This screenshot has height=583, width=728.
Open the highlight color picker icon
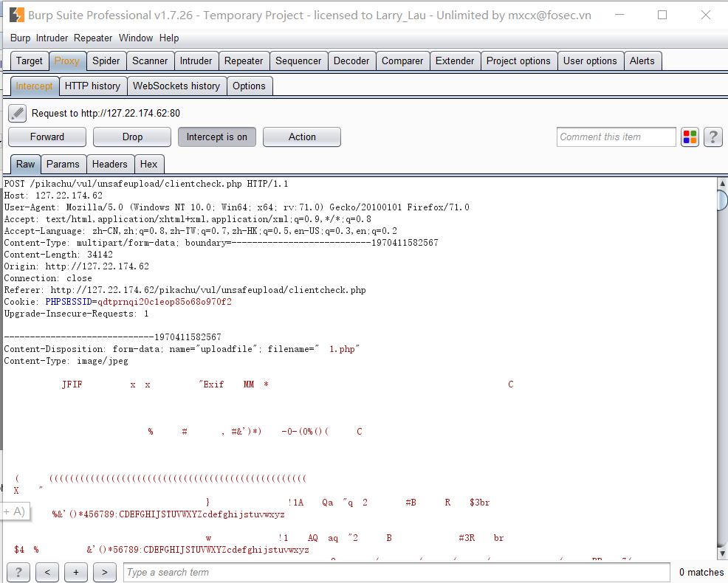690,137
